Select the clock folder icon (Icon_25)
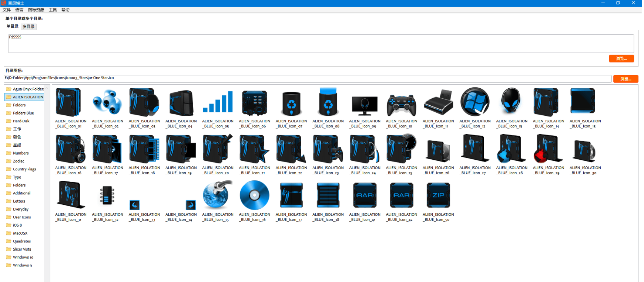 coord(401,148)
